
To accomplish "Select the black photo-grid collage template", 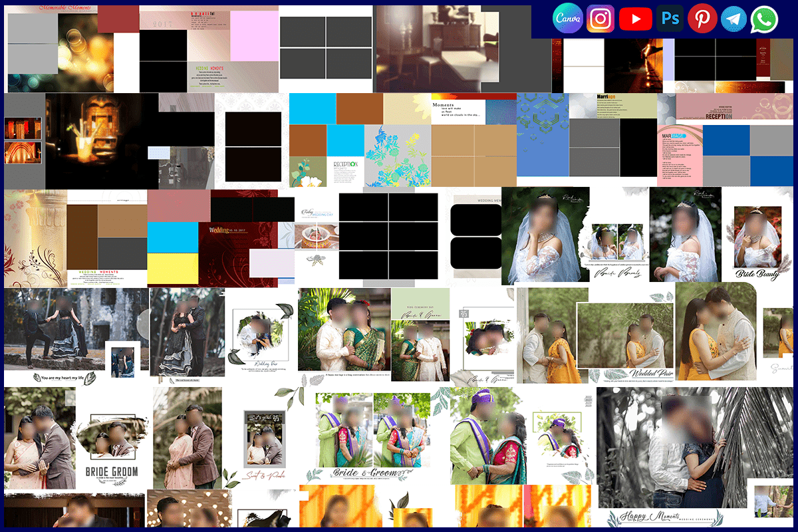I will [x=389, y=236].
